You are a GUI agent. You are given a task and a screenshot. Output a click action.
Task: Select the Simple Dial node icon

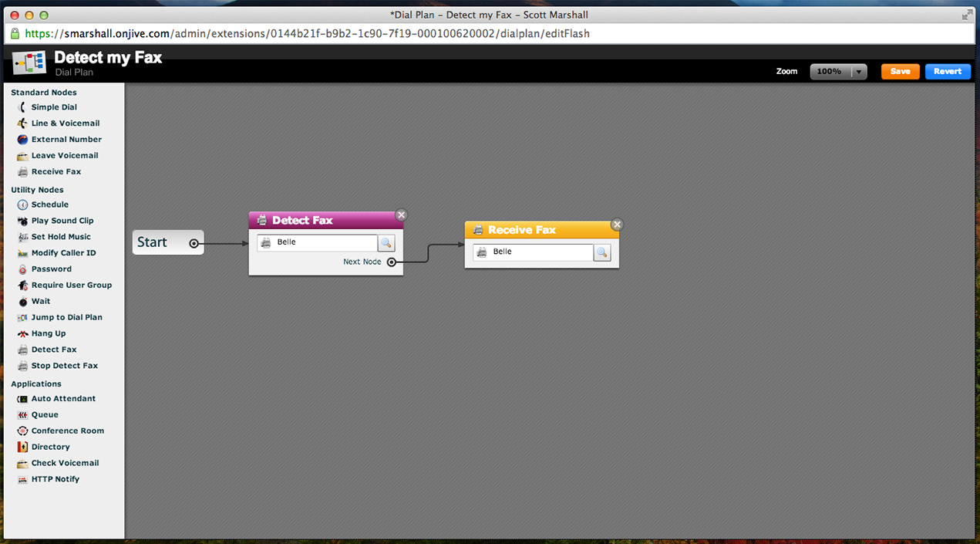(x=22, y=107)
